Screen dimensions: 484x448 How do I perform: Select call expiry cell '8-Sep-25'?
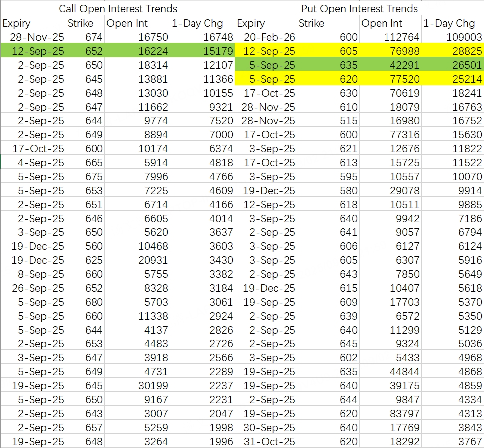[x=33, y=274]
